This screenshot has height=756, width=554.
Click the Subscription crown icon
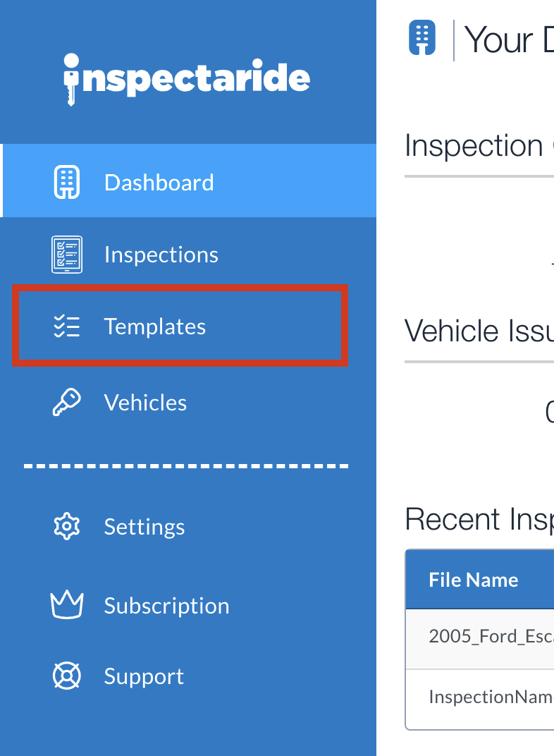[67, 604]
